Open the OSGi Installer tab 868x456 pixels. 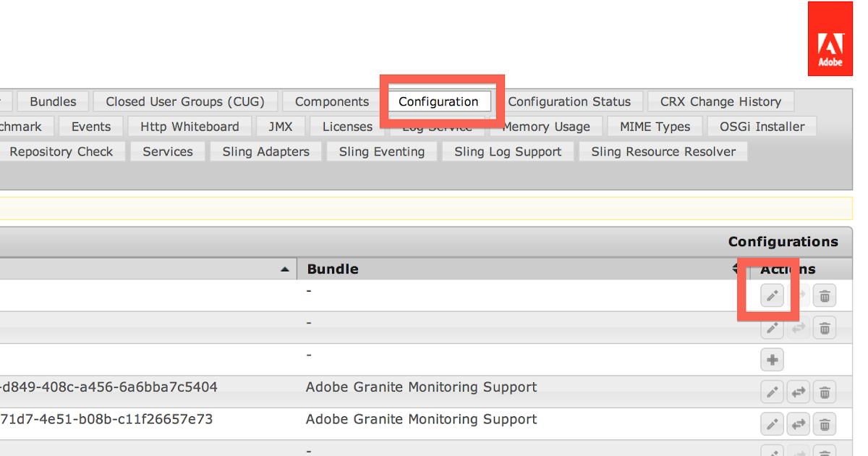[x=761, y=126]
